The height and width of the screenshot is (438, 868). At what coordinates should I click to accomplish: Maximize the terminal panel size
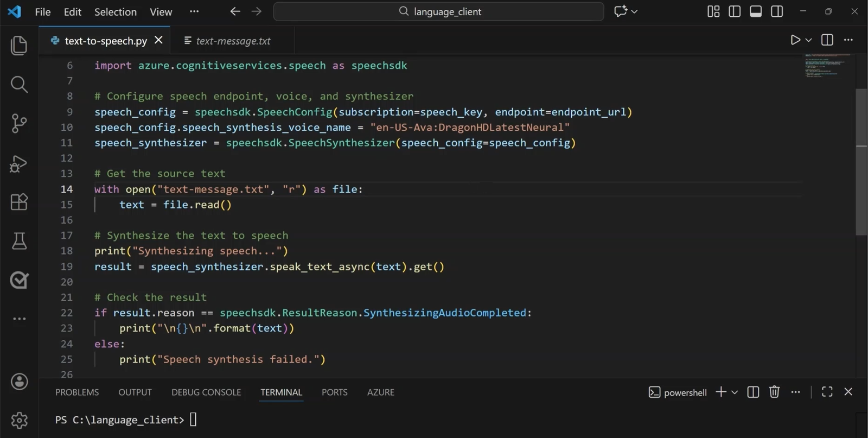827,392
